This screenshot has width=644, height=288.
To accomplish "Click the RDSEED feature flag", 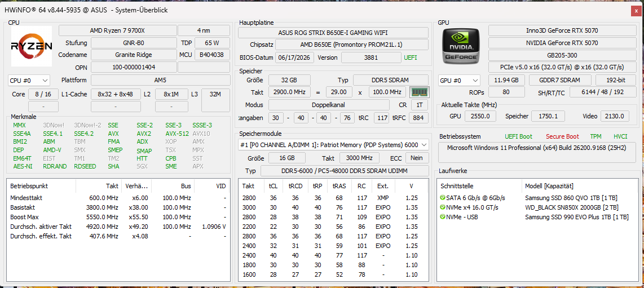I will click(x=85, y=166).
